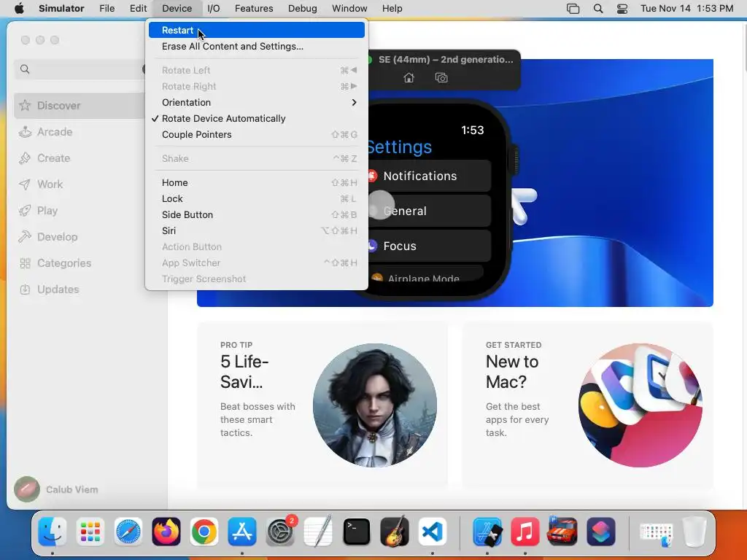Open the File menu
Screen dimensions: 747x560
coord(107,9)
